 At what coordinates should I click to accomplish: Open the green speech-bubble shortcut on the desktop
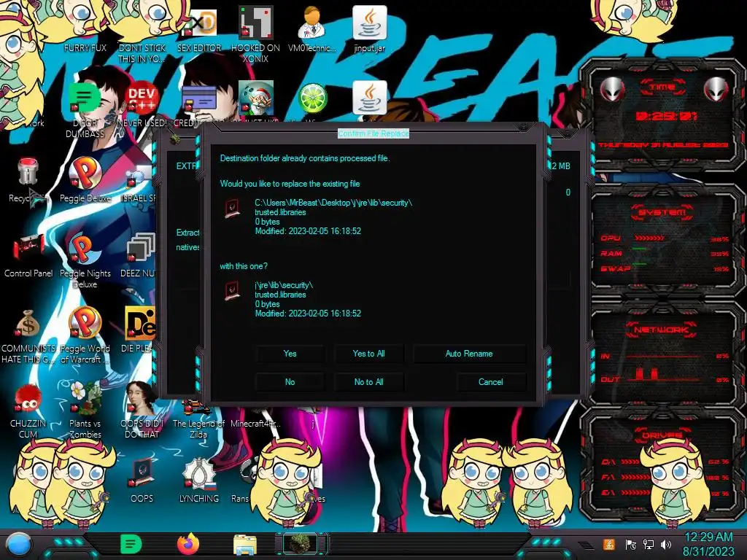(x=85, y=98)
